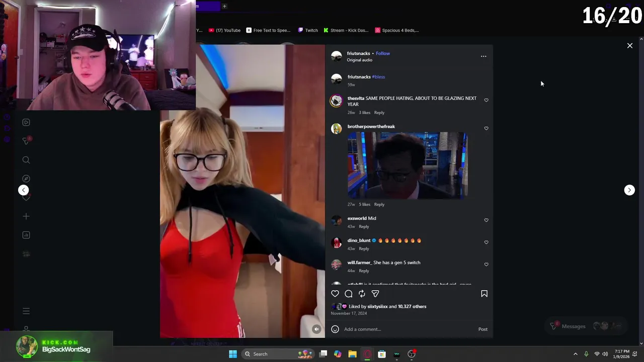
Task: Reply to brotherpowerthefreak's comment
Action: (x=379, y=205)
